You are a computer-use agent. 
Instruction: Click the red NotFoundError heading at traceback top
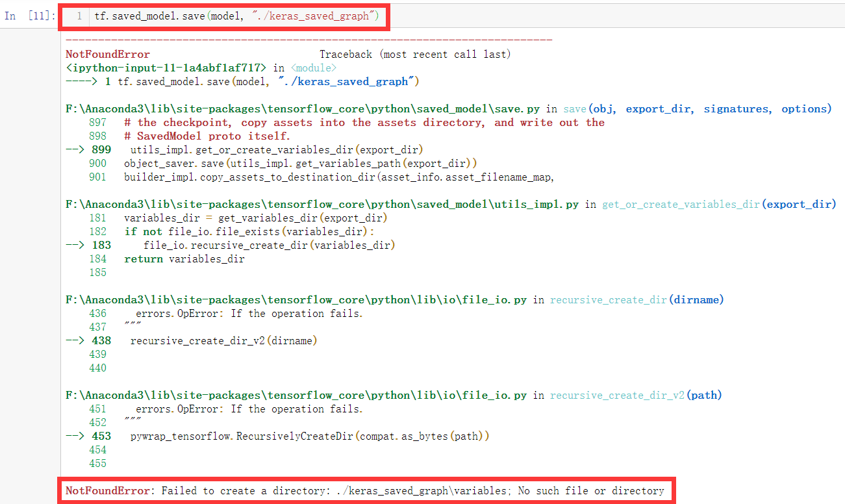pyautogui.click(x=108, y=55)
